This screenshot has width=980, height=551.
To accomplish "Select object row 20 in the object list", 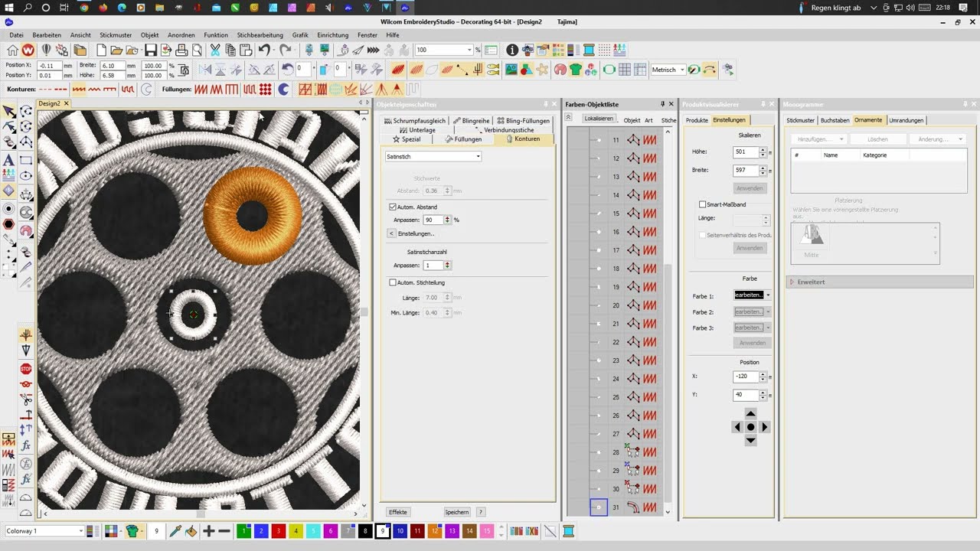I will (616, 305).
